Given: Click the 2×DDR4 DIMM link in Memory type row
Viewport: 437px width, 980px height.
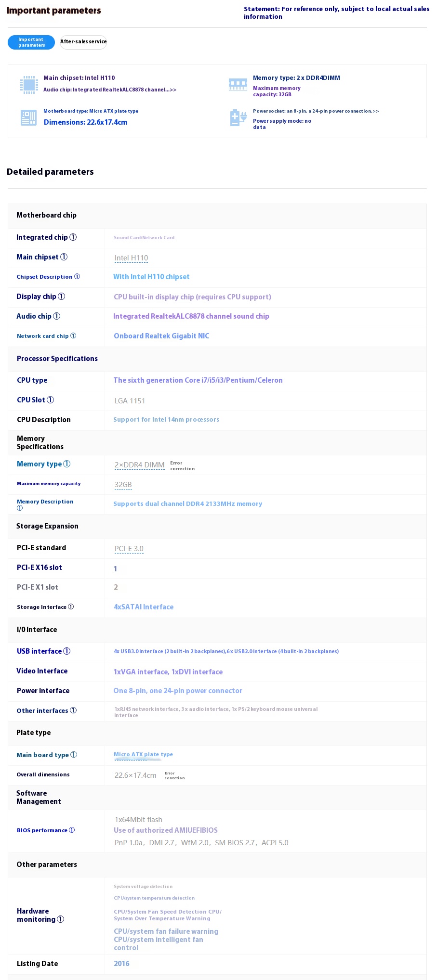Looking at the screenshot, I should coord(140,465).
